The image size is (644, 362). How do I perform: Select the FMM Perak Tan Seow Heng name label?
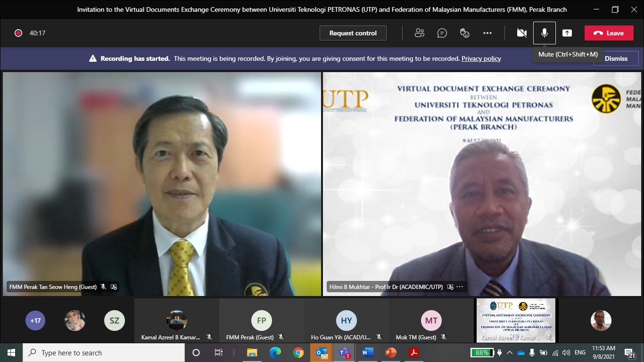pyautogui.click(x=53, y=287)
